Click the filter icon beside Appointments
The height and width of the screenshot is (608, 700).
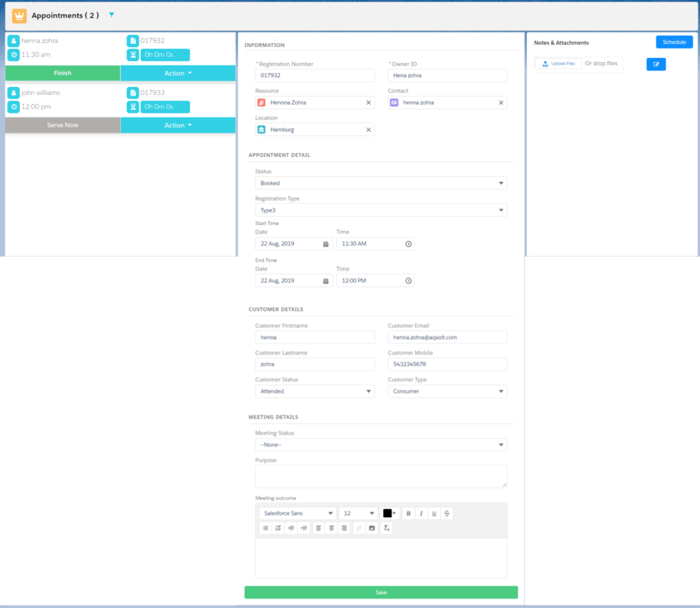point(111,15)
